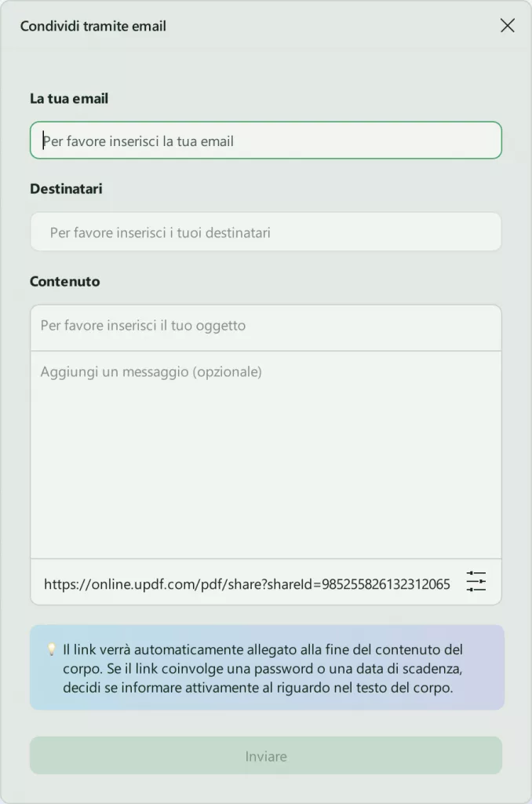Click the shareId number in the link
Screen dimensions: 532x804
(386, 584)
